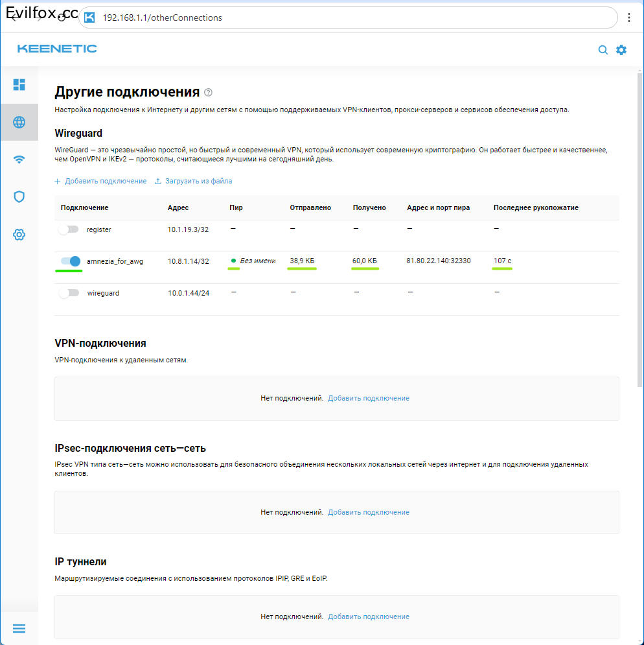
Task: Open the shield security sidebar section
Action: (19, 197)
